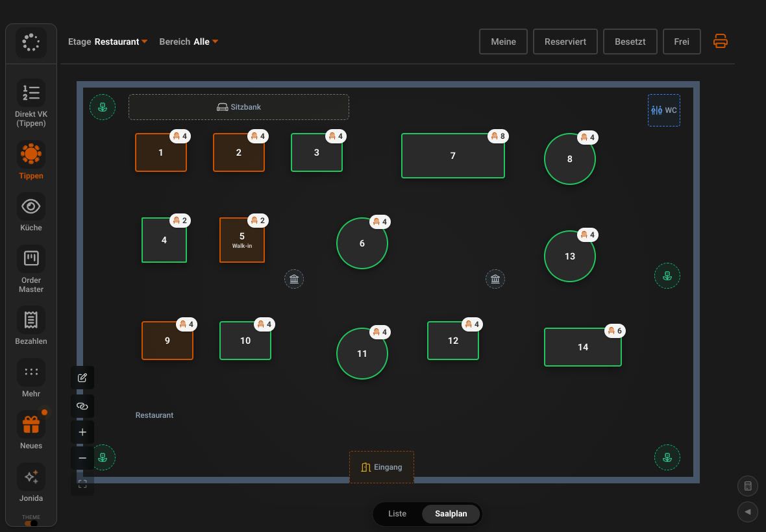Toggle the Reserviert filter
The height and width of the screenshot is (532, 766).
565,42
